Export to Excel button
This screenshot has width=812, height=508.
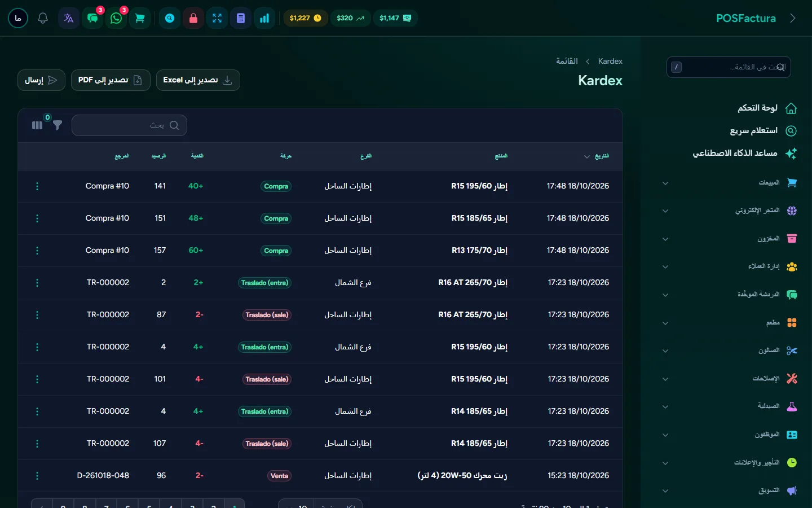(x=198, y=80)
